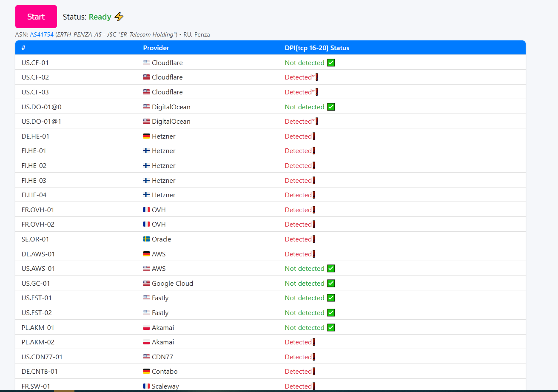This screenshot has height=392, width=558.
Task: Click the 'RU, Penza' location text
Action: coord(196,34)
